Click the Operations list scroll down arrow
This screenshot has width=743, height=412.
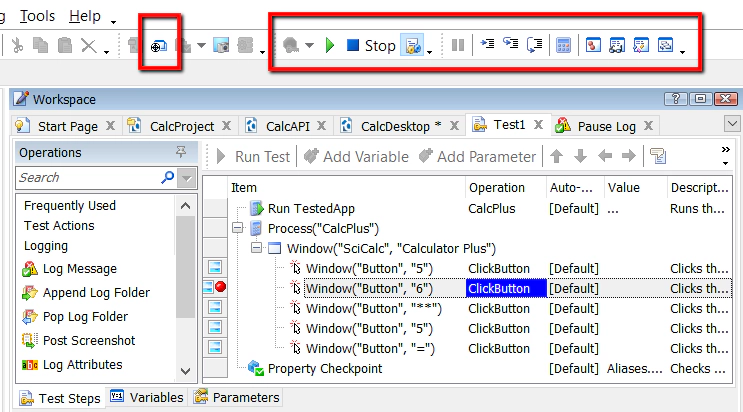[185, 371]
